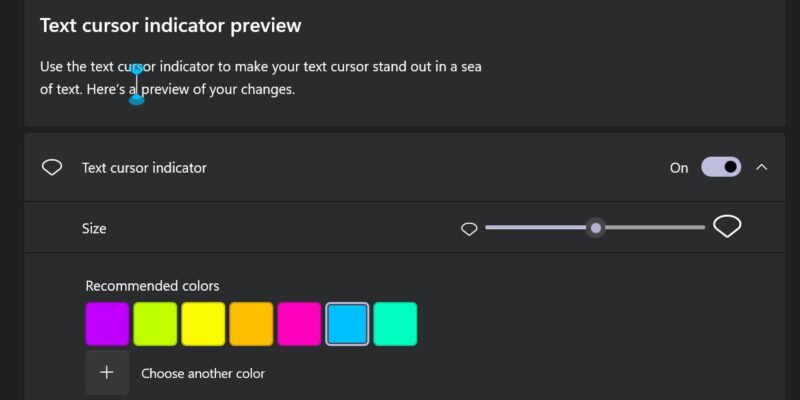Screen dimensions: 800x400
Task: Click the Text cursor indicator label
Action: [x=144, y=168]
